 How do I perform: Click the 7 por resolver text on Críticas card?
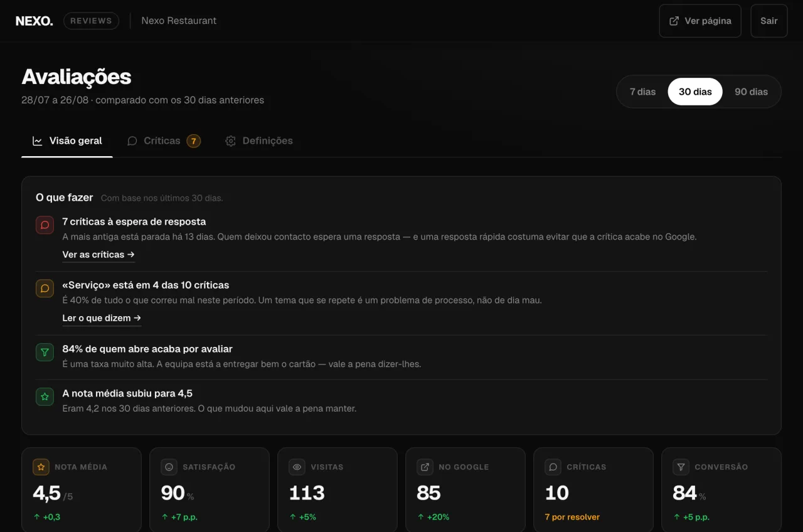click(572, 517)
